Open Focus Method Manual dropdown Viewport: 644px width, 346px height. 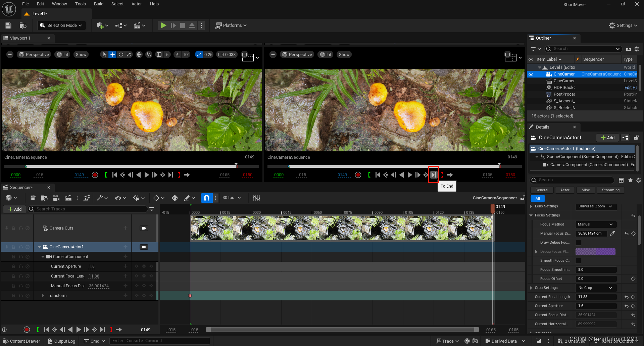596,225
